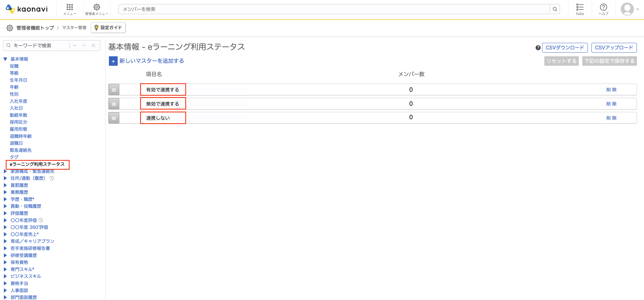Expand 賞罰履歴 section

5,185
